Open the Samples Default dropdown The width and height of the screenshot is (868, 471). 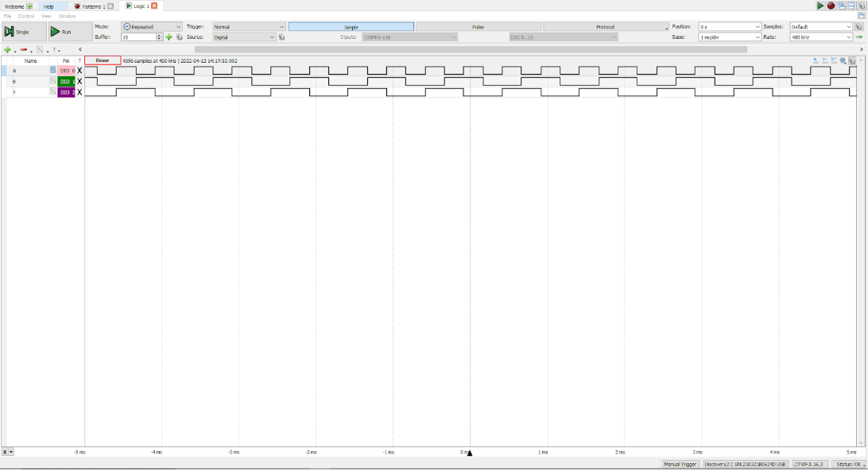820,26
